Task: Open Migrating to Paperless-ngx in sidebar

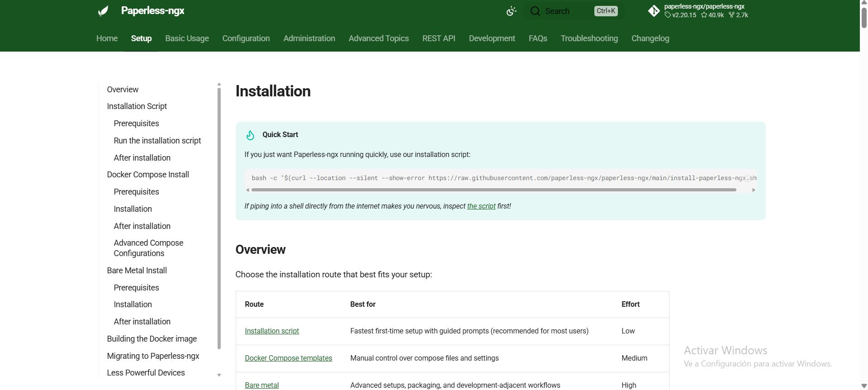Action: [153, 356]
